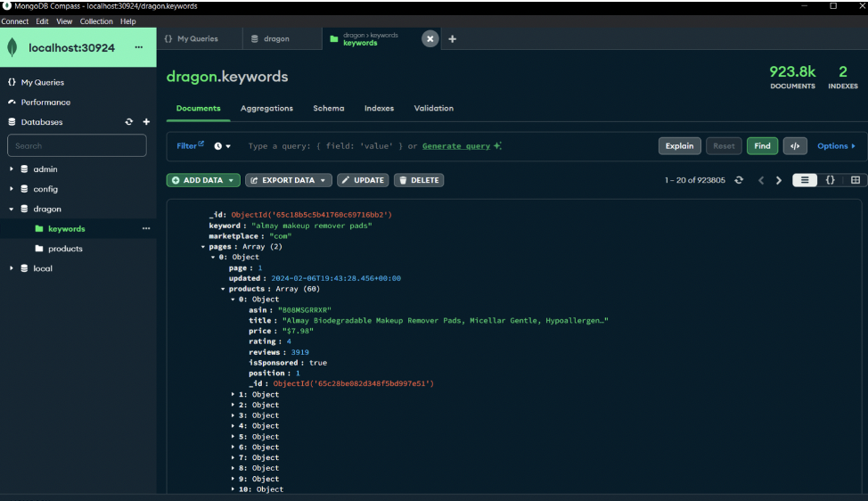
Task: Collapse pages 0: Object
Action: [x=213, y=258]
